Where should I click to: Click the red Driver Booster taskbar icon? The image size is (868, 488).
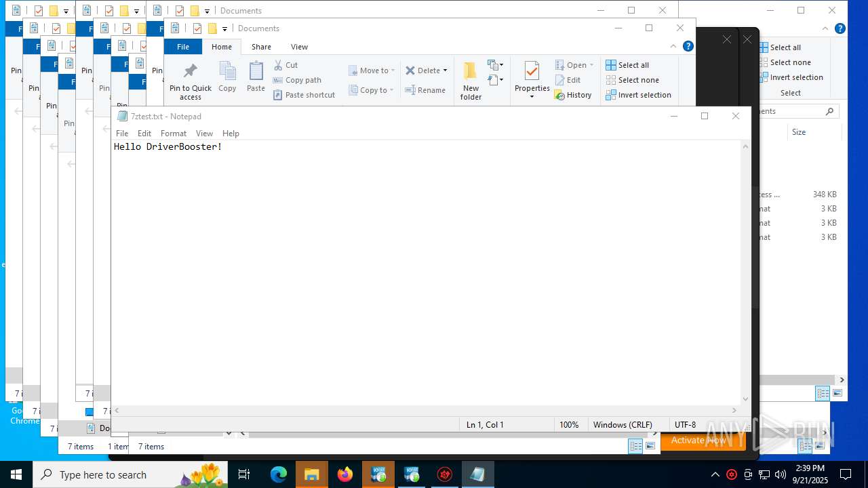(445, 474)
